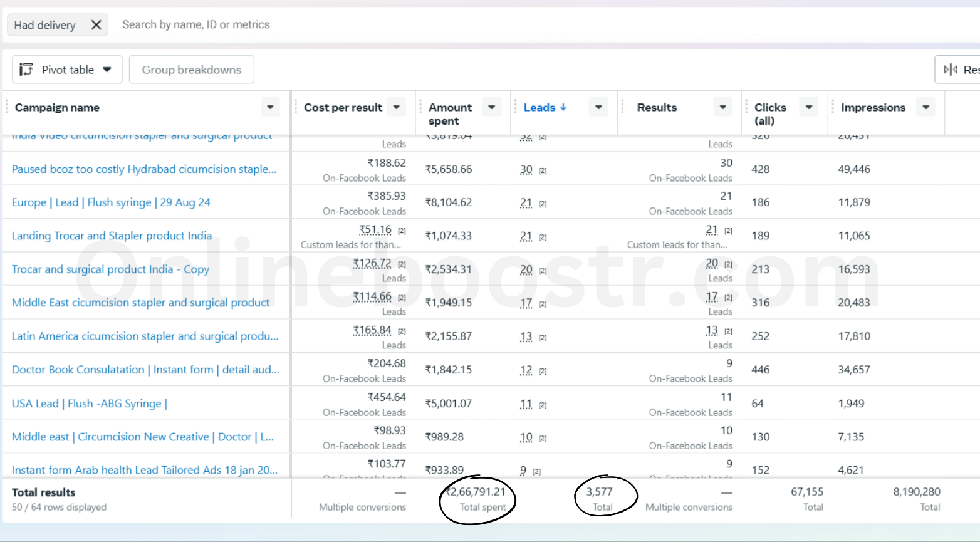Open Landing Trocar and Stapler product India campaign
The width and height of the screenshot is (980, 542).
click(x=112, y=236)
